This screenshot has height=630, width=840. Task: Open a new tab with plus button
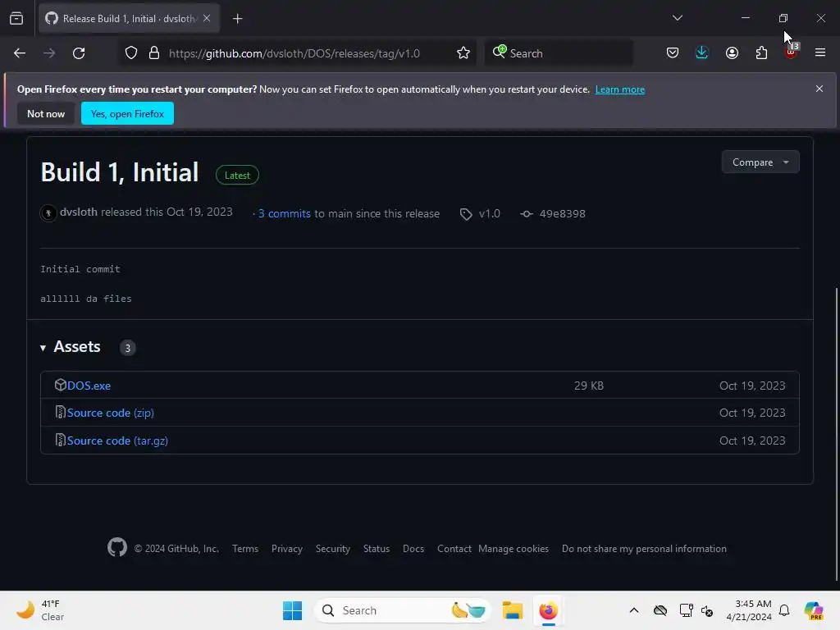(237, 19)
